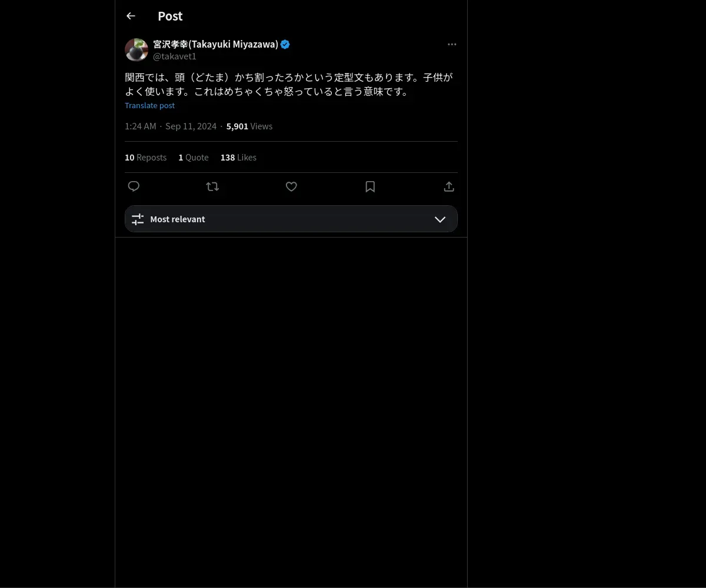This screenshot has height=588, width=706.
Task: View the 10 Reposts list
Action: pos(145,158)
